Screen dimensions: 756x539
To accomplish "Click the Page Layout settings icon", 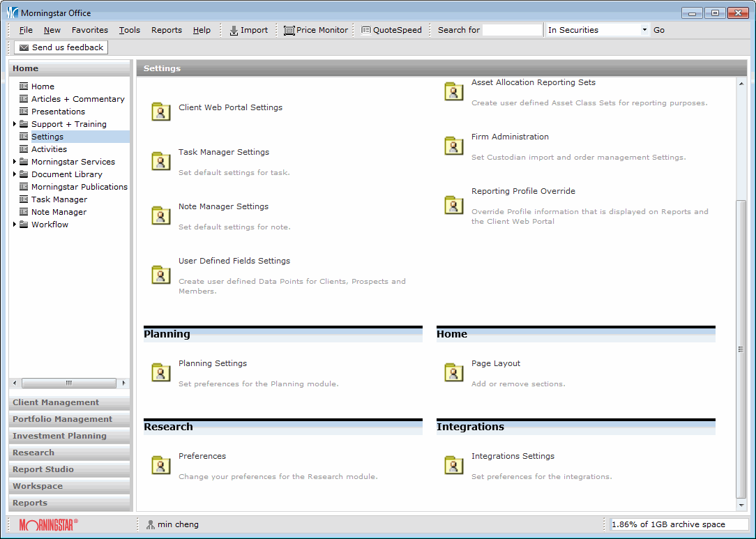I will (x=454, y=372).
